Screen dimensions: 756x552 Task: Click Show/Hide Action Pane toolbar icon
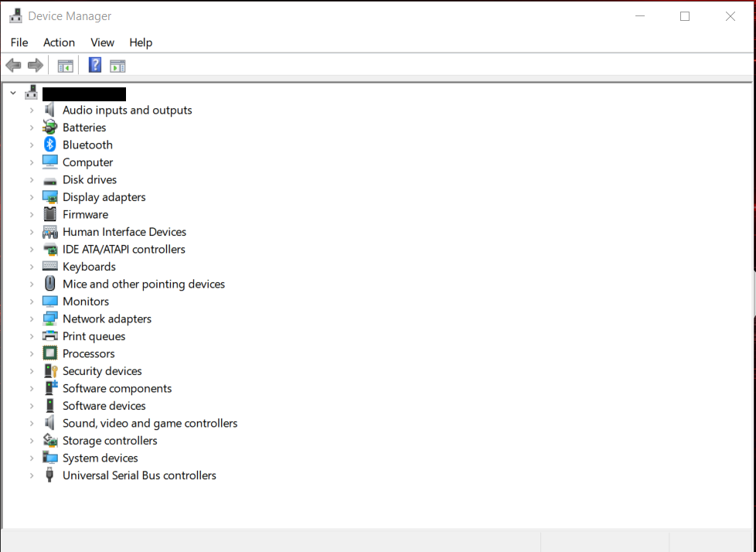pyautogui.click(x=117, y=66)
